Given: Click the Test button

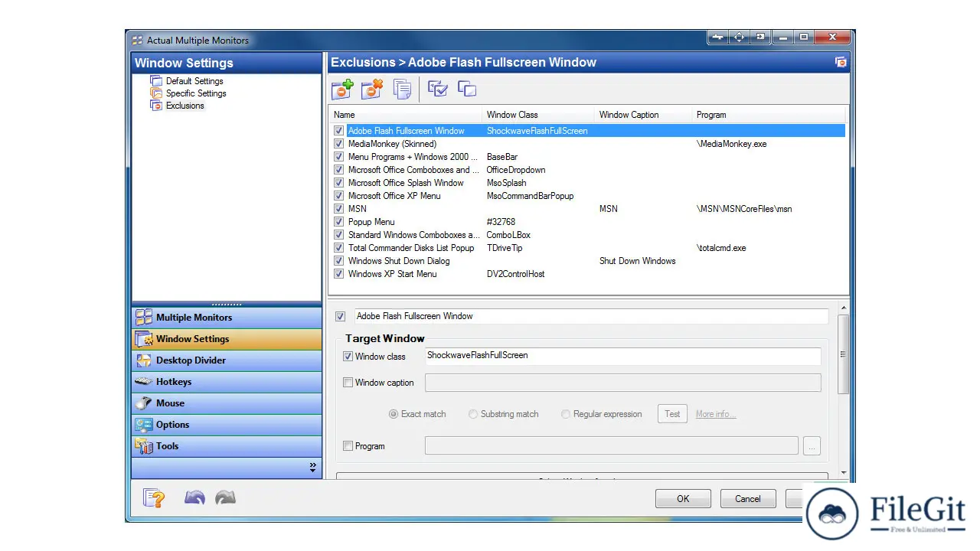Looking at the screenshot, I should pyautogui.click(x=672, y=414).
